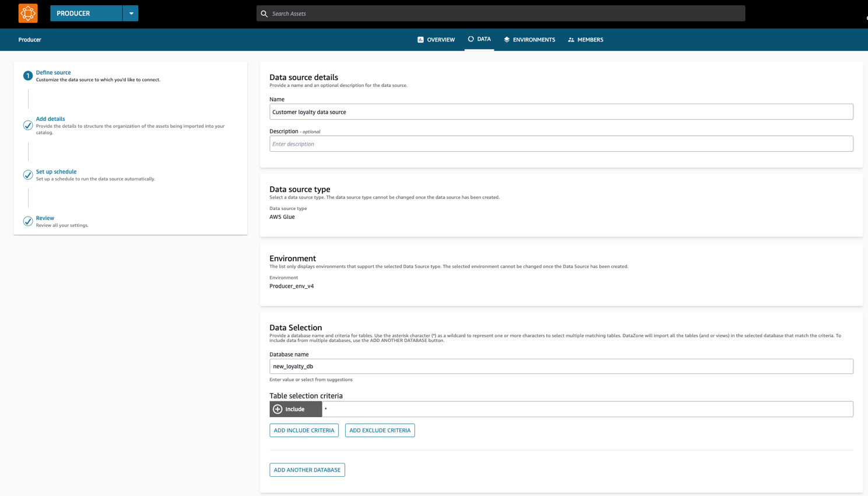Screen dimensions: 868x496
Task: Click ADD ANOTHER DATABASE button
Action: 307,470
